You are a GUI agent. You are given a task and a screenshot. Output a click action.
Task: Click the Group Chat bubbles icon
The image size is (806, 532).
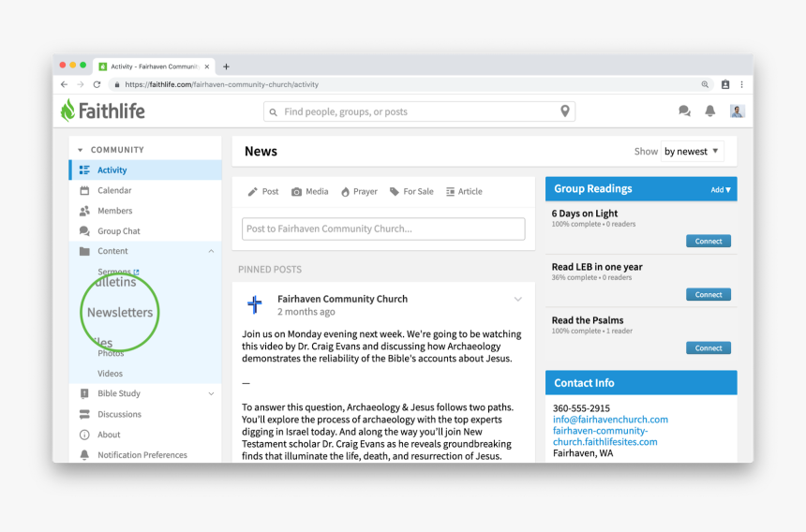click(x=84, y=231)
